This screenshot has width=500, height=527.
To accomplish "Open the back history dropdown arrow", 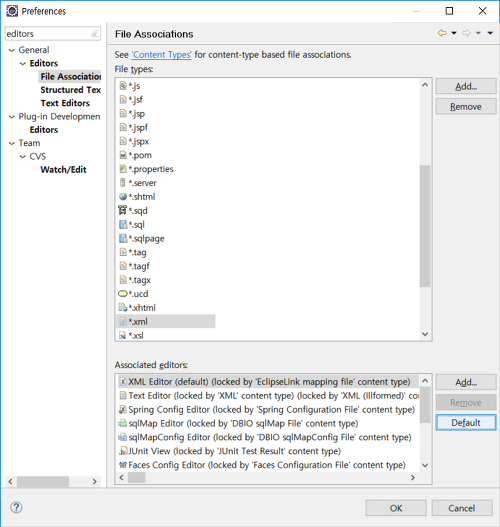I will (x=454, y=33).
